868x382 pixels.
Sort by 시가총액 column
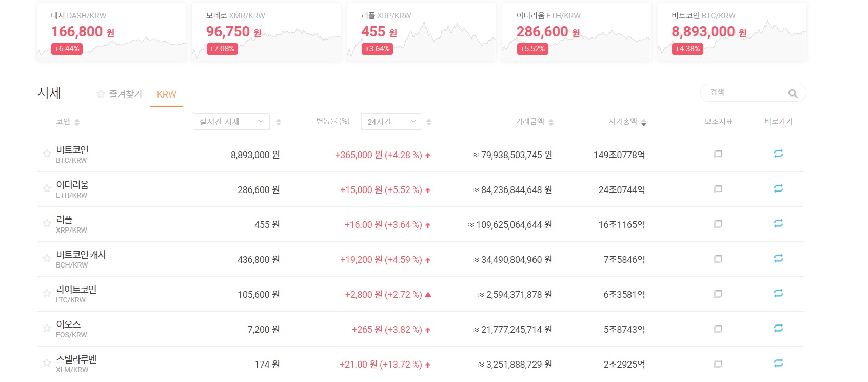(627, 122)
